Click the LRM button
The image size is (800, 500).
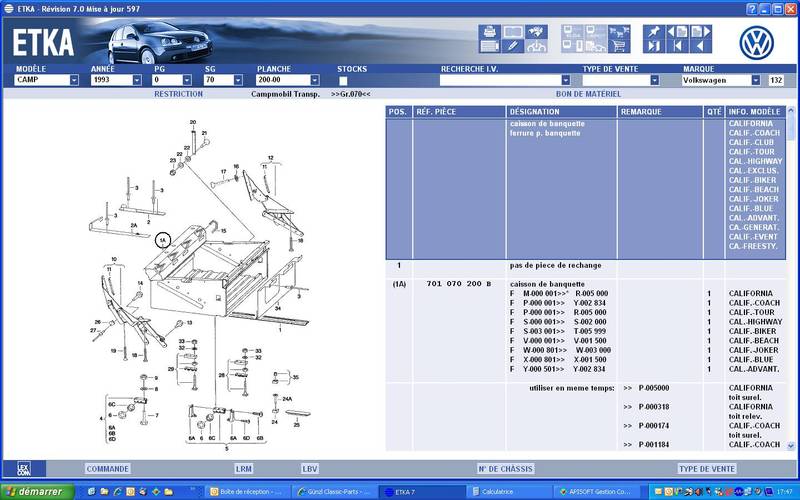(x=243, y=468)
